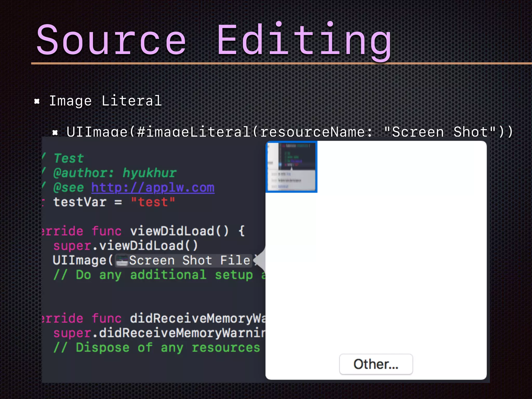This screenshot has height=399, width=532.
Task: Click the Image Literal bullet text
Action: tap(105, 101)
